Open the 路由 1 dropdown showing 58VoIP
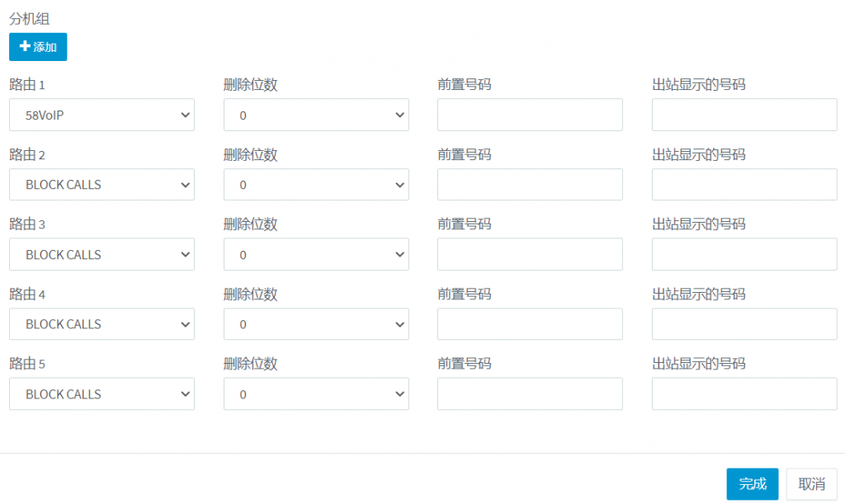The height and width of the screenshot is (504, 845). tap(101, 115)
